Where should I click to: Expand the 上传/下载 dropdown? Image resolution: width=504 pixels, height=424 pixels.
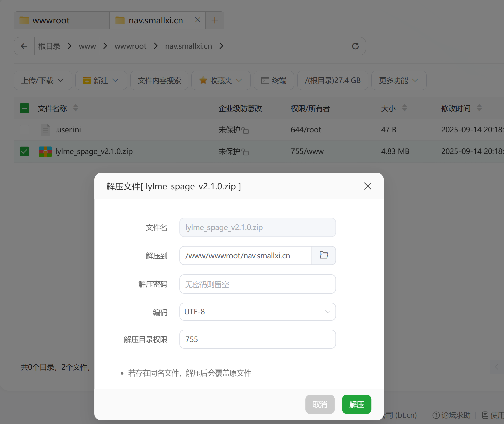click(x=43, y=80)
